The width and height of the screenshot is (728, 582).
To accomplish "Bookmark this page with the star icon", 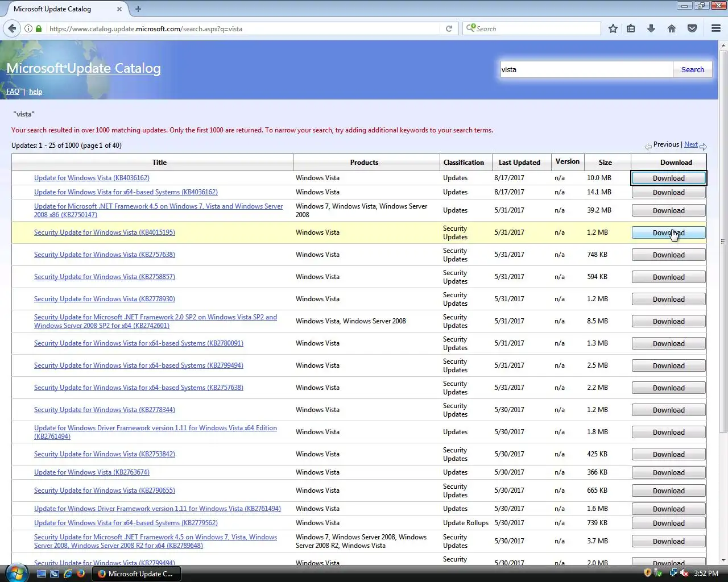I will (613, 28).
